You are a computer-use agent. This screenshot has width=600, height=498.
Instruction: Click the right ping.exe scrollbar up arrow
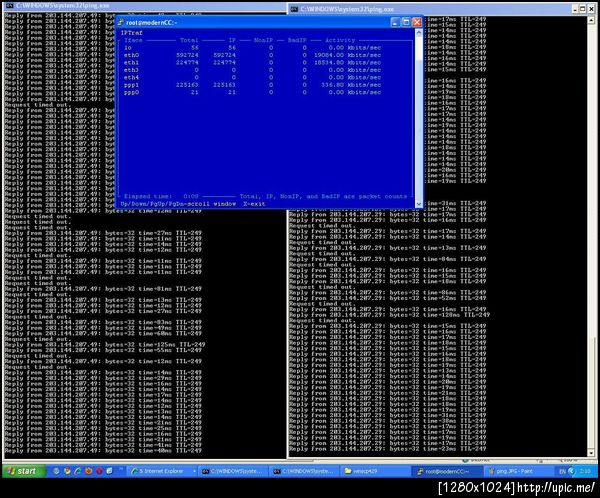pos(591,19)
